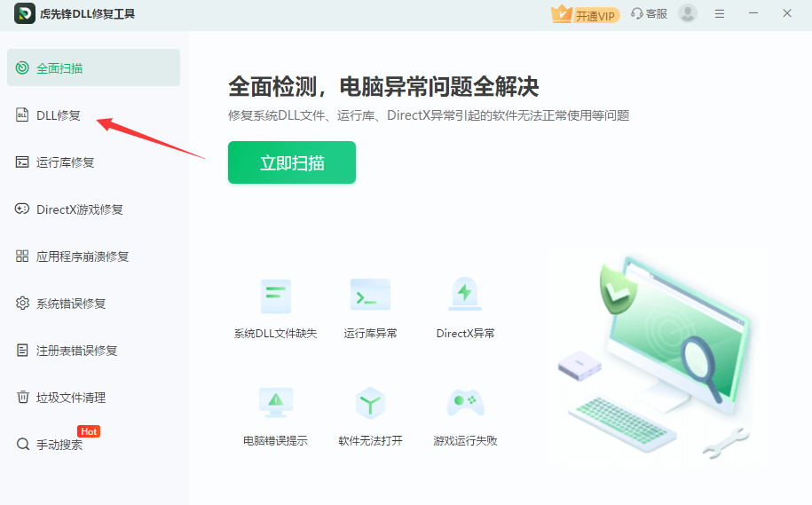
Task: Click the 运行库异常 label
Action: coord(370,334)
